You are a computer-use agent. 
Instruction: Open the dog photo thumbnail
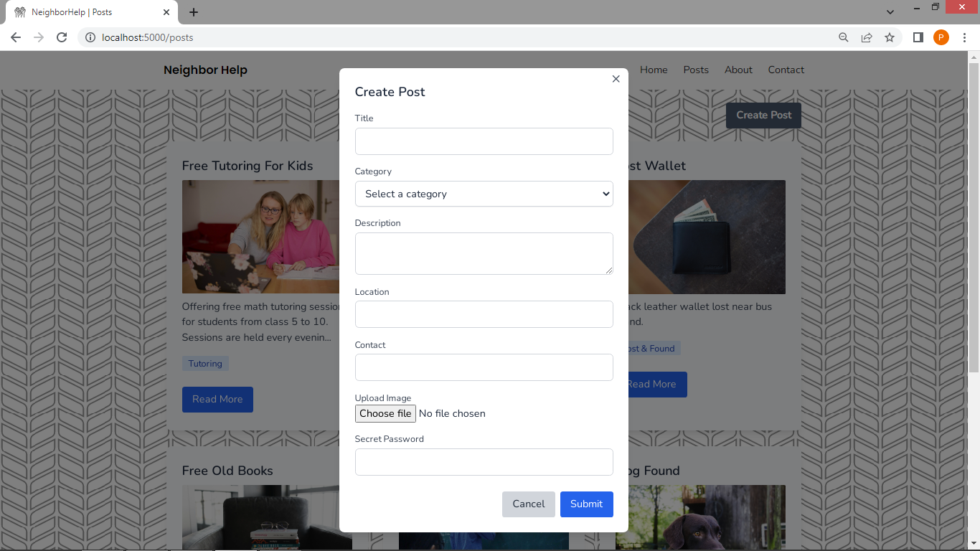click(x=707, y=518)
